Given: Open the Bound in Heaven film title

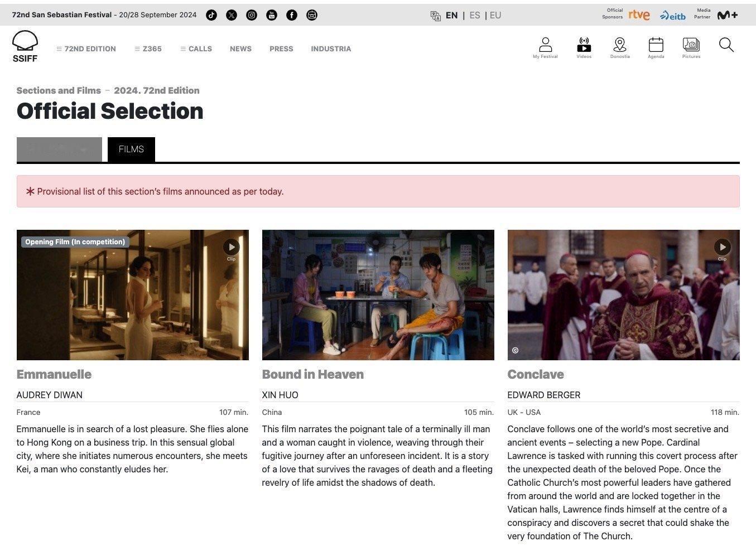Looking at the screenshot, I should (313, 374).
